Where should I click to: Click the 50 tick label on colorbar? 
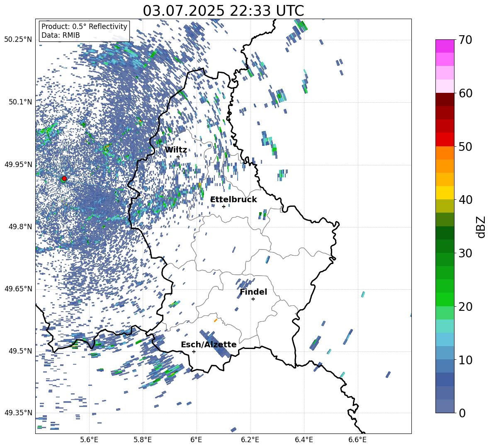[465, 147]
